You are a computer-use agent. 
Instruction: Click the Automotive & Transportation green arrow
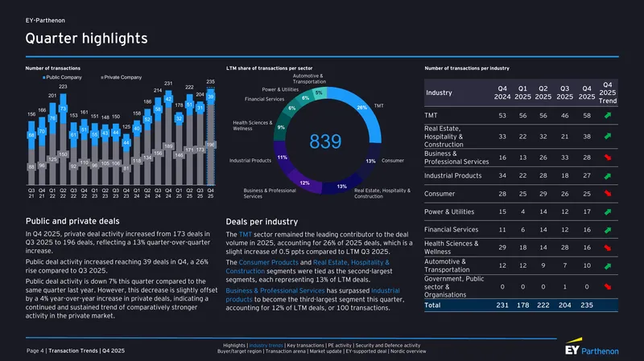pos(608,266)
